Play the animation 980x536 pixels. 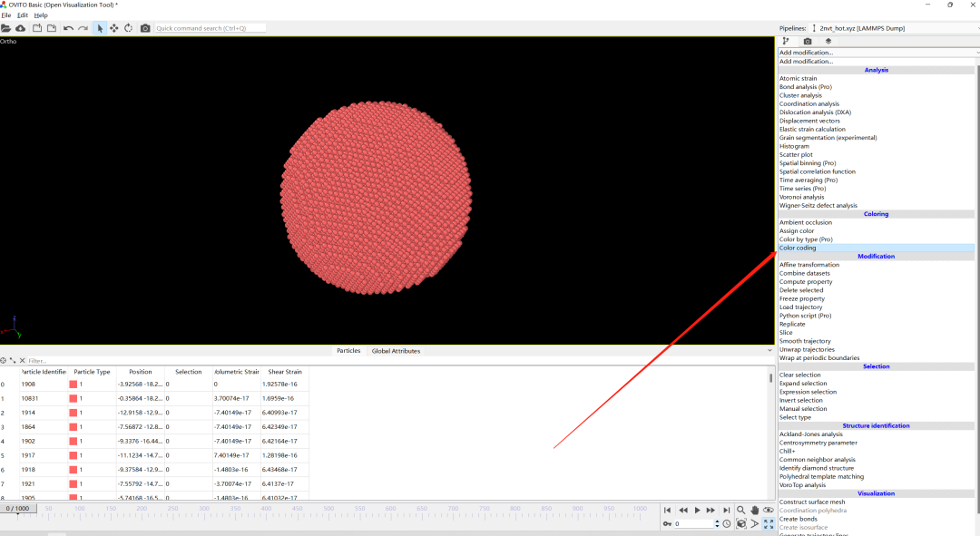tap(698, 511)
